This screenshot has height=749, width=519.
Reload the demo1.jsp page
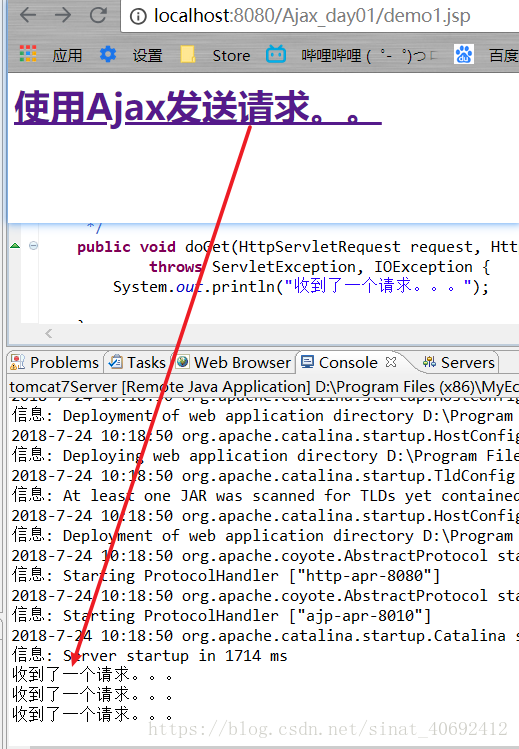click(x=98, y=15)
